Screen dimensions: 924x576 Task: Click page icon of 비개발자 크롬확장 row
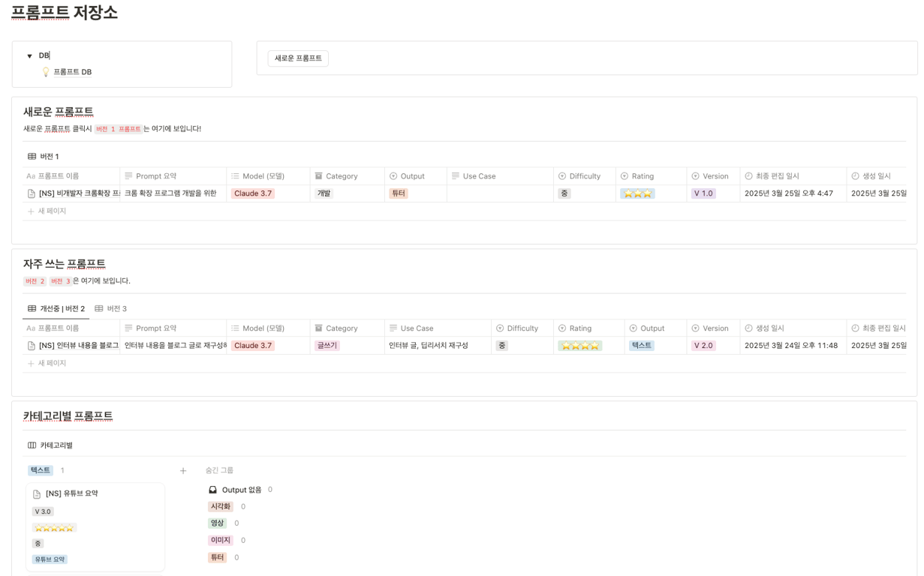point(31,193)
